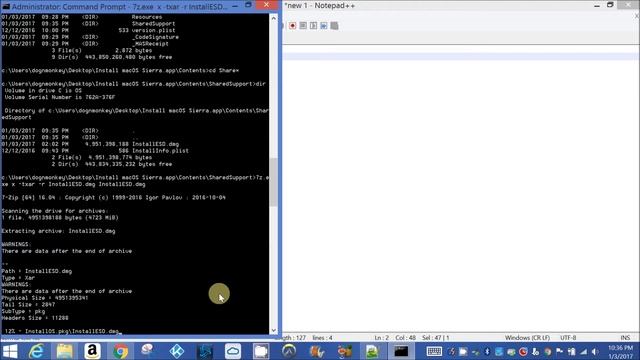640x360 pixels.
Task: Open the Amazon app in taskbar
Action: pos(92,351)
